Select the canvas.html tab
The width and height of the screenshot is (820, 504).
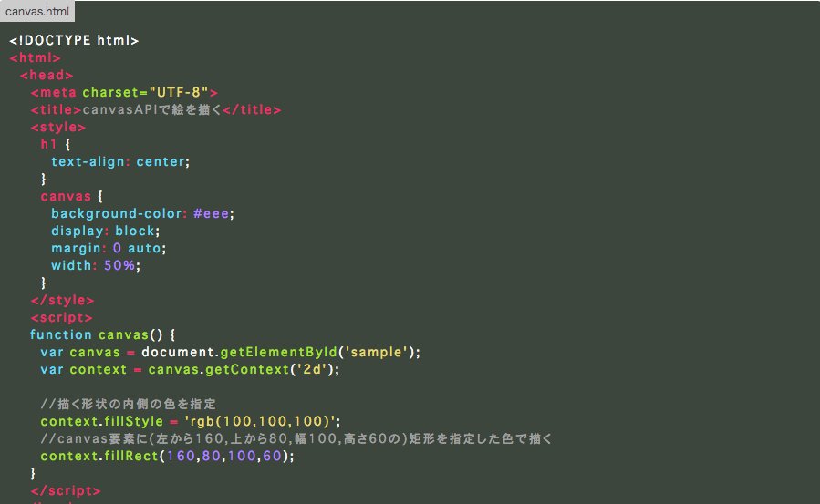click(37, 11)
